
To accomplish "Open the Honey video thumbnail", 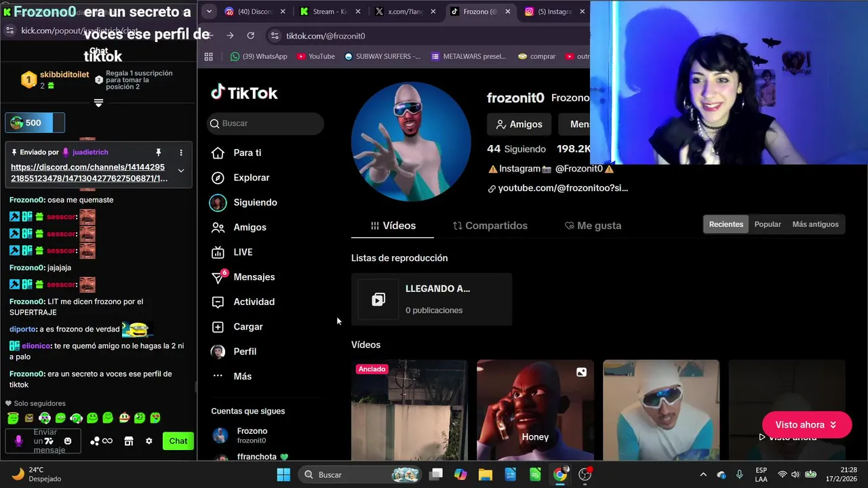I will point(535,410).
